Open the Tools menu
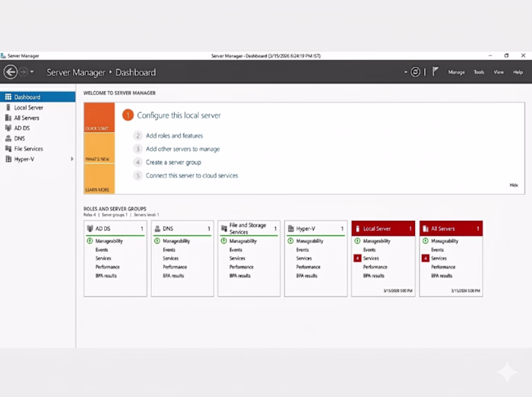The width and height of the screenshot is (532, 397). [x=479, y=72]
